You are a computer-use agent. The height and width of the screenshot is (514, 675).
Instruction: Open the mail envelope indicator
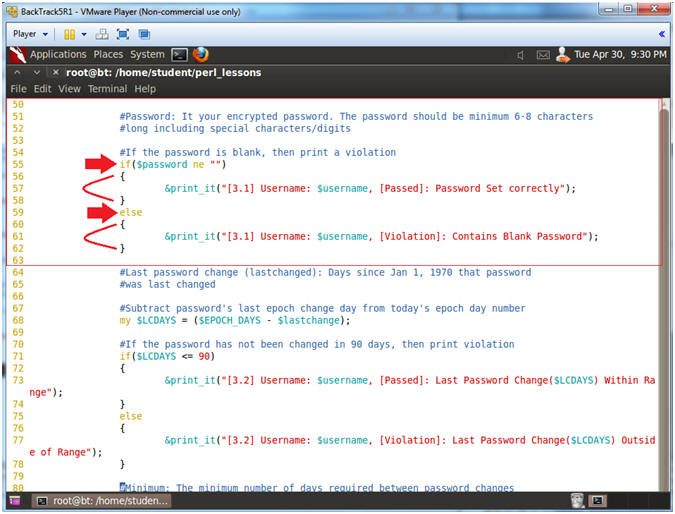pyautogui.click(x=543, y=55)
